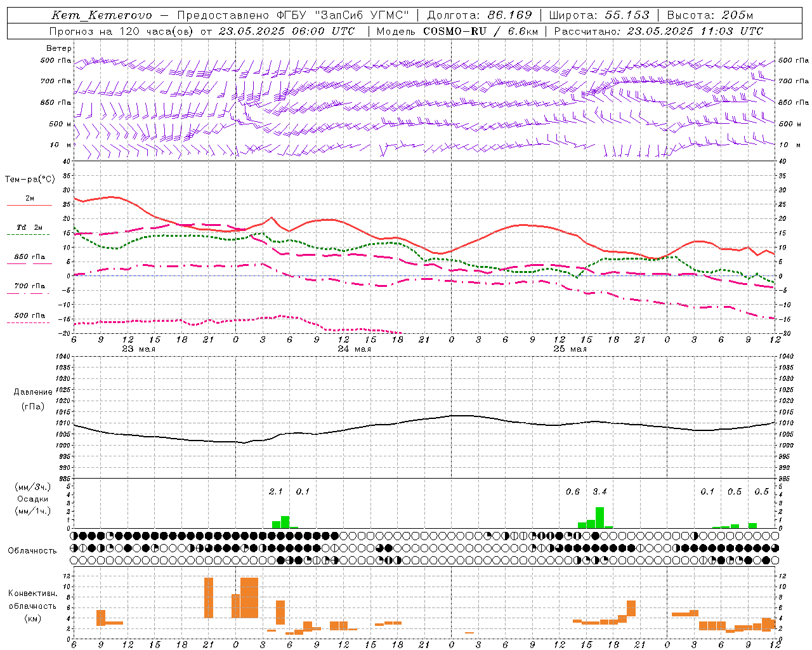Click the longitude value Долгота: 86.169

pyautogui.click(x=480, y=15)
